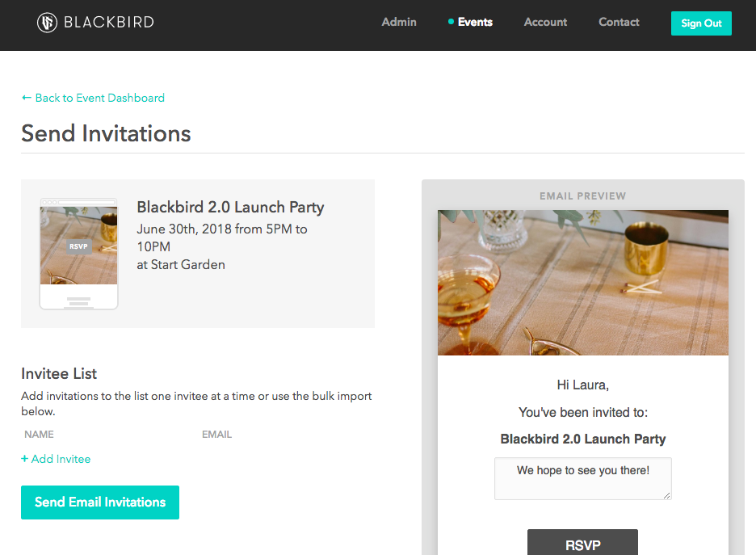
Task: Click the Launch Party event thumbnail
Action: click(x=78, y=254)
